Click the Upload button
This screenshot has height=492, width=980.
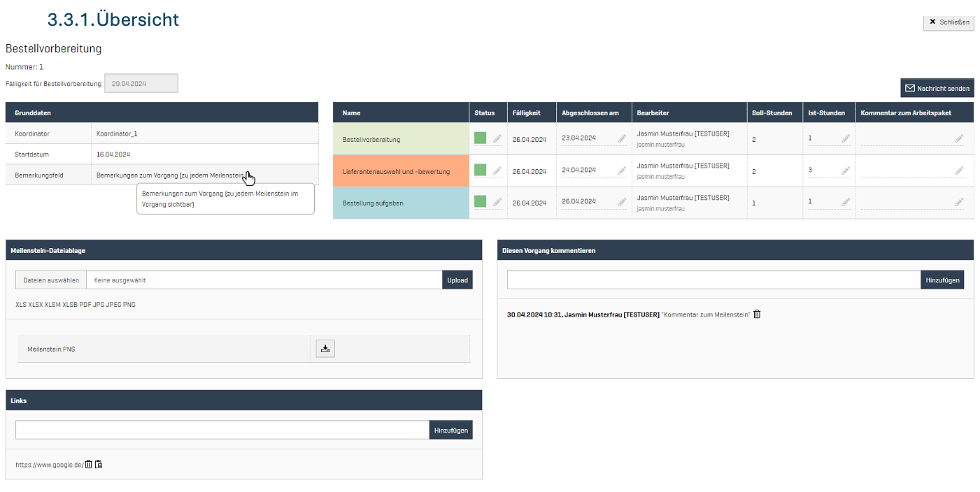pos(457,280)
